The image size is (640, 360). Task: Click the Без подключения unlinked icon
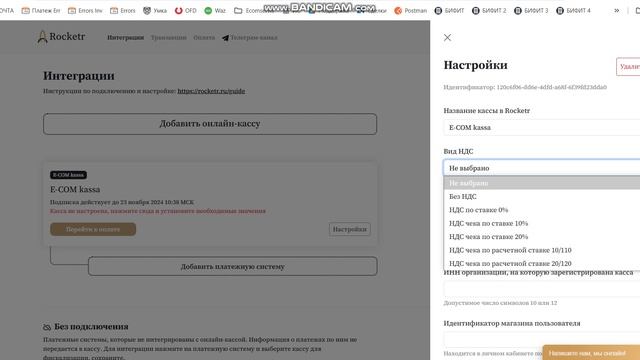[47, 327]
